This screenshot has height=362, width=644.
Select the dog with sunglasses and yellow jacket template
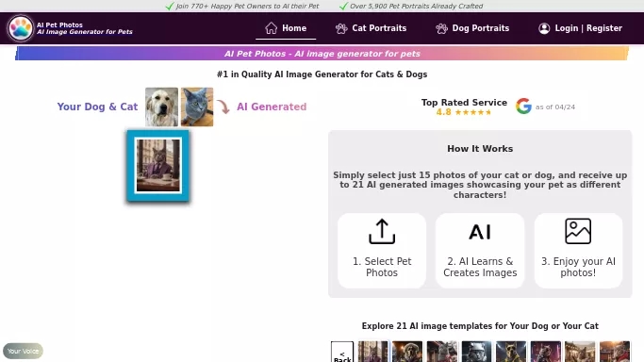pos(511,352)
